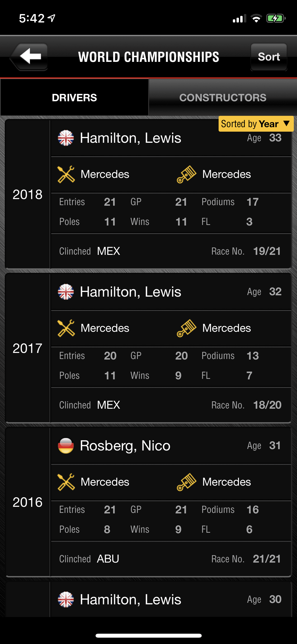
Task: Tap the UK flag beside 2017 Hamilton
Action: click(66, 292)
